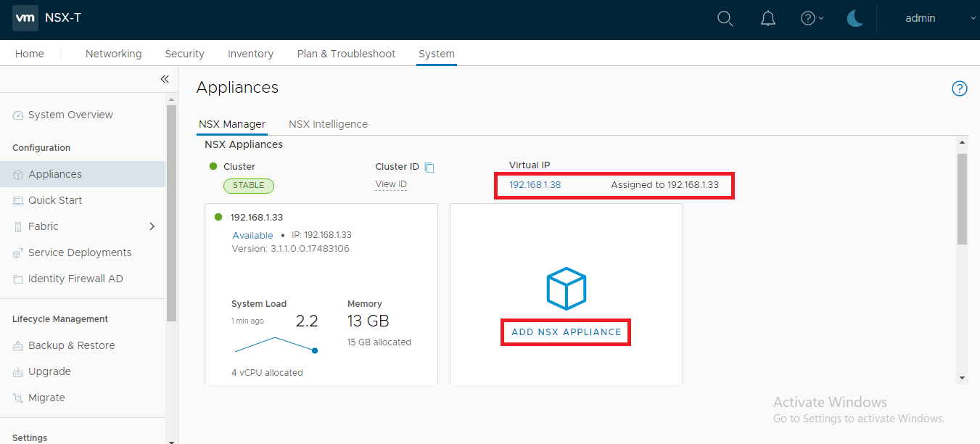980x444 pixels.
Task: Go to the Home tab
Action: tap(30, 54)
